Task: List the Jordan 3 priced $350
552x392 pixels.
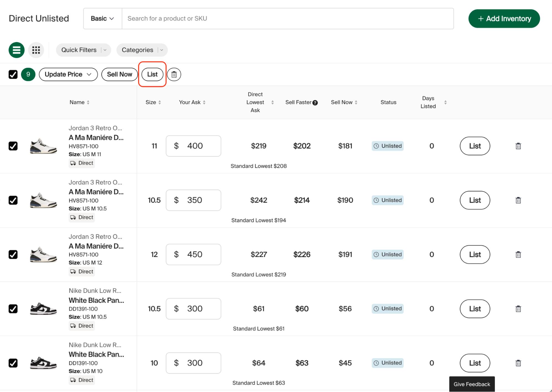Action: (x=475, y=200)
